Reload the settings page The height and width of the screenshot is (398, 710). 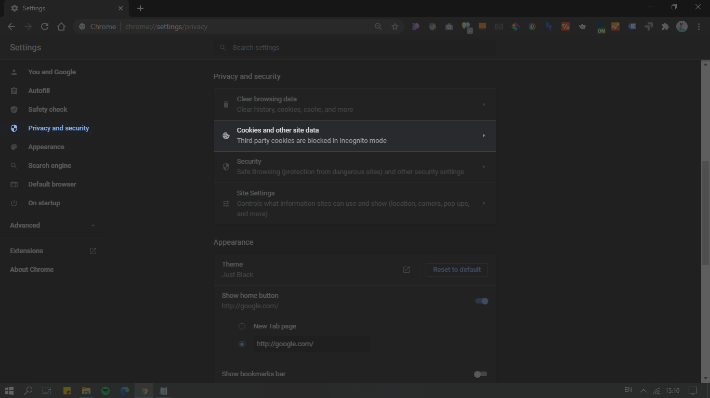click(44, 27)
